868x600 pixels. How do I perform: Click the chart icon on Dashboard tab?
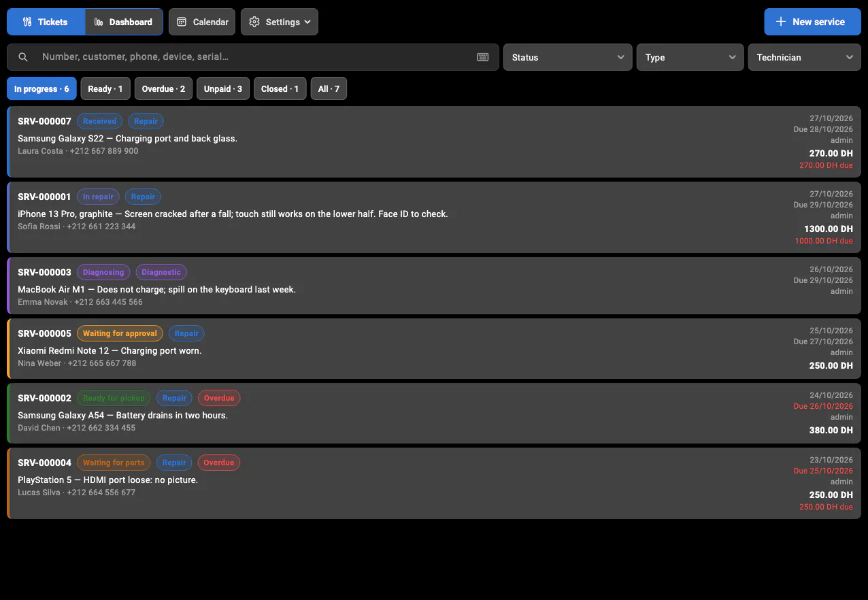pyautogui.click(x=99, y=22)
